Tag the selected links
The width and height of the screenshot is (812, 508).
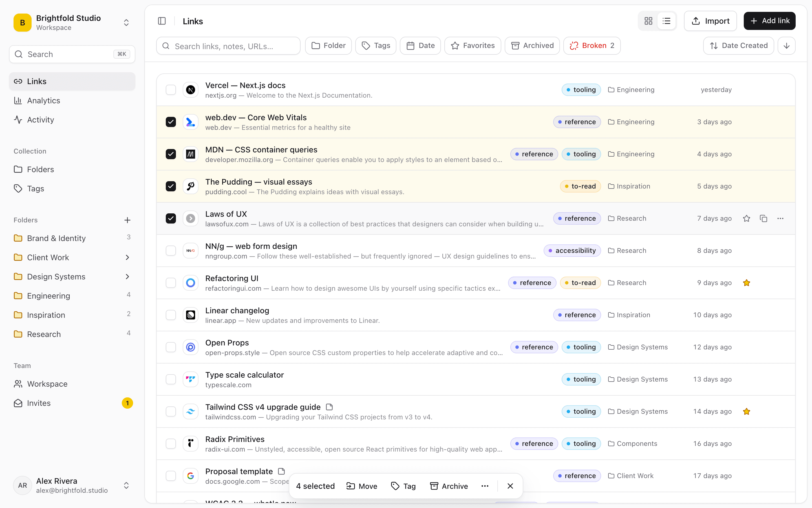403,486
